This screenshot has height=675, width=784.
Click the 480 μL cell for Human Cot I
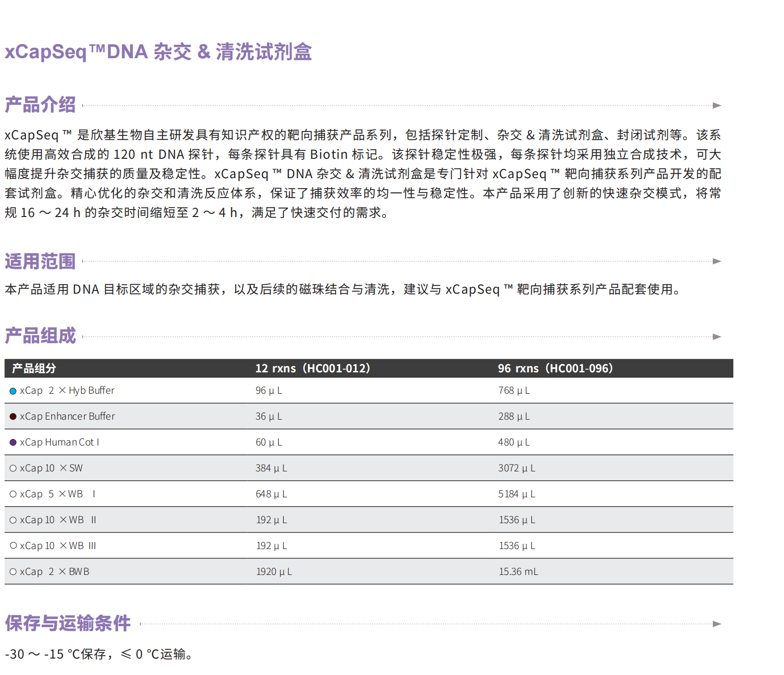(x=514, y=442)
